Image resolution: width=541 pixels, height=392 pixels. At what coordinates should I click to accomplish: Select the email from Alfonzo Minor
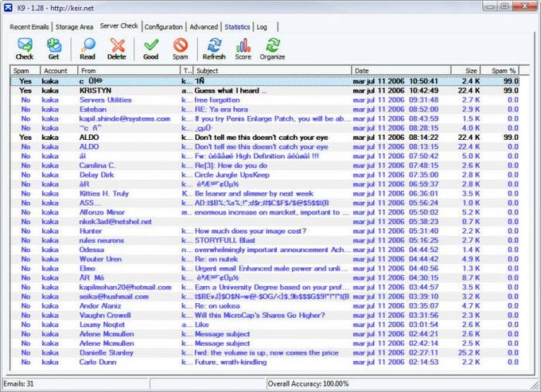[265, 212]
